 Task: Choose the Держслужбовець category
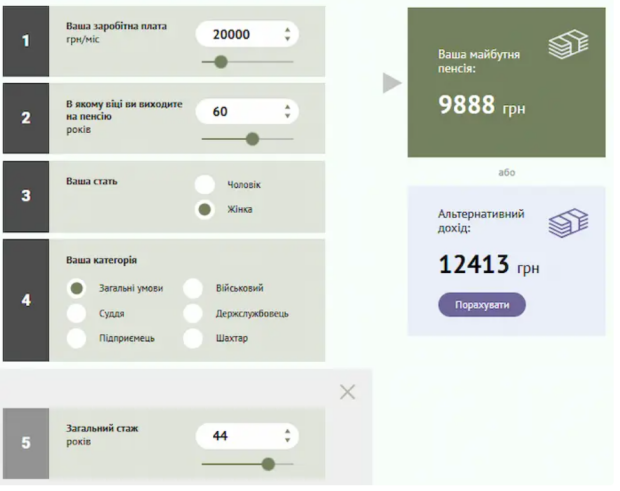tap(193, 313)
